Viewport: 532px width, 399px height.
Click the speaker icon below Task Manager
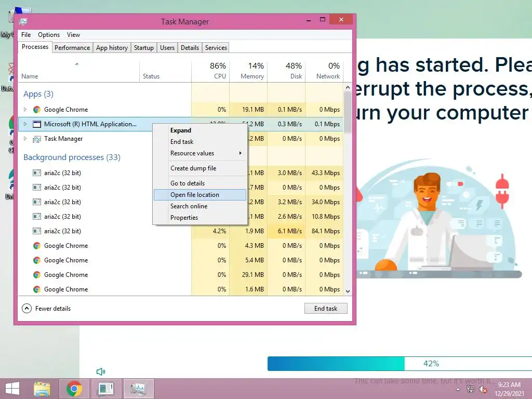101,371
